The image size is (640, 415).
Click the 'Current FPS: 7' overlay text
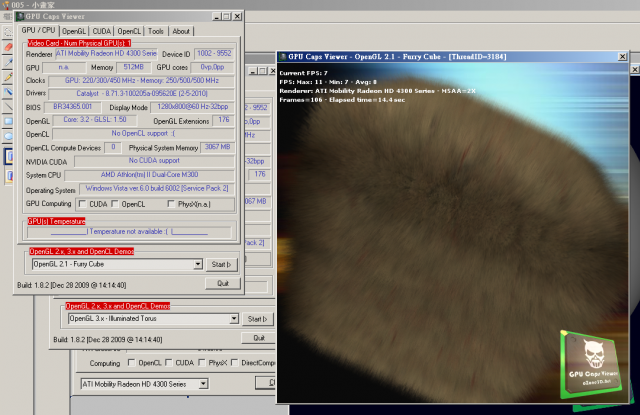pos(303,73)
